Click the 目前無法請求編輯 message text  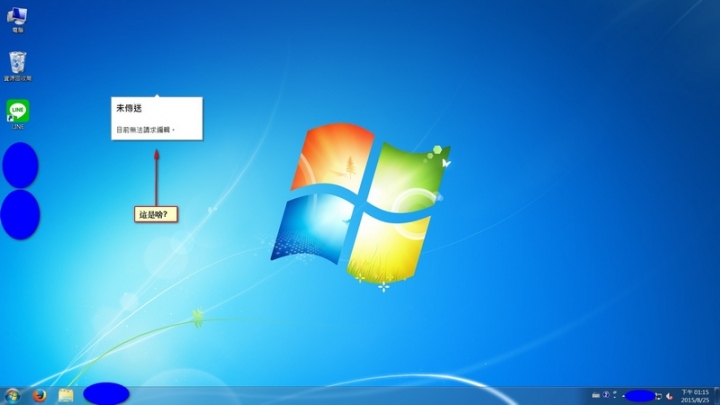[x=145, y=130]
